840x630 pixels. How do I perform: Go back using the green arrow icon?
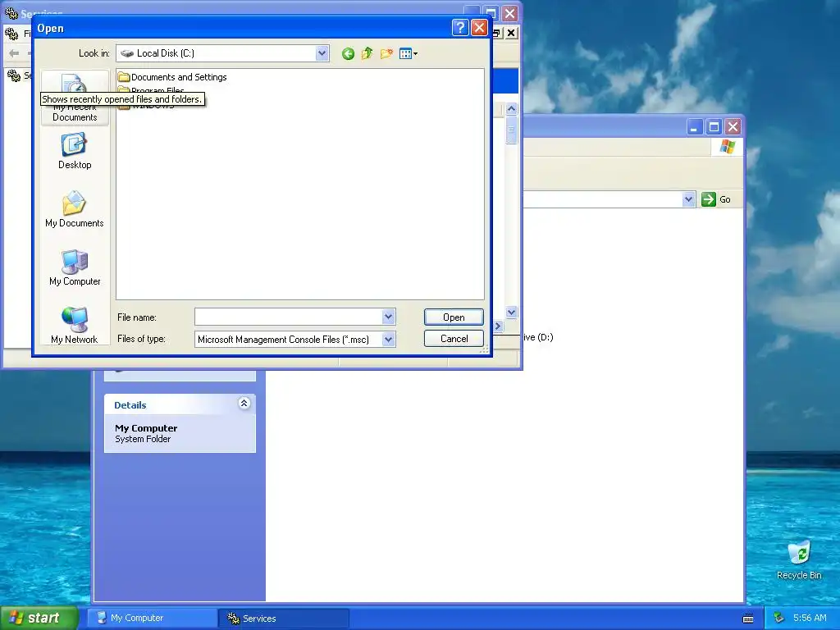tap(348, 53)
